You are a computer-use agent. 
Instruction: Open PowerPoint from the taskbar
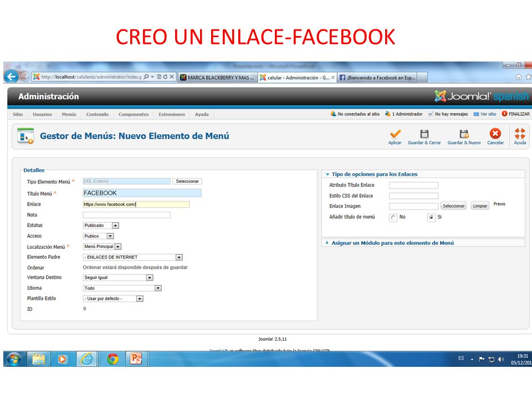[x=136, y=359]
